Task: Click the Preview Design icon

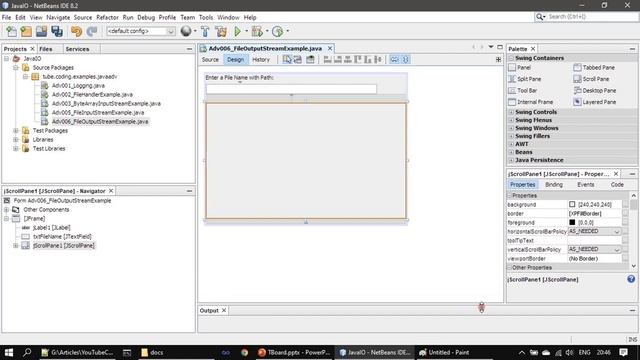Action: click(x=310, y=60)
